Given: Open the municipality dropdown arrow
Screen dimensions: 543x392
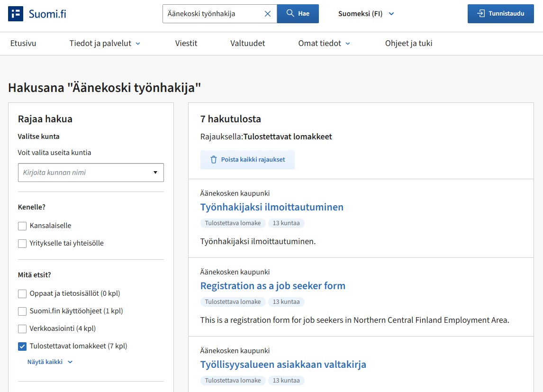Looking at the screenshot, I should (x=155, y=173).
